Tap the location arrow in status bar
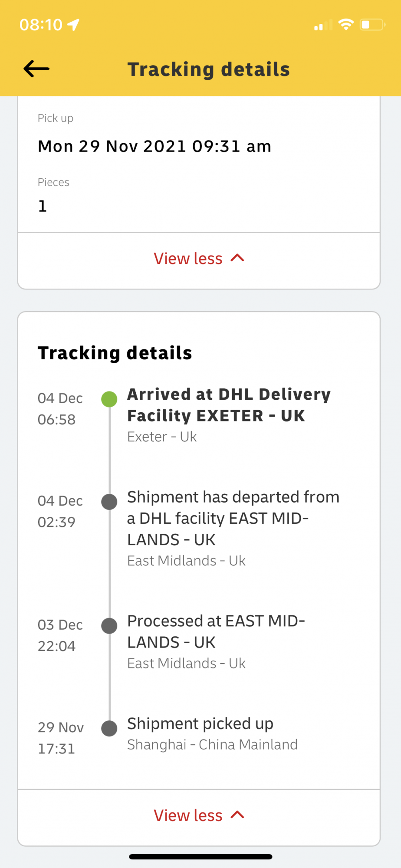The height and width of the screenshot is (868, 401). click(73, 25)
